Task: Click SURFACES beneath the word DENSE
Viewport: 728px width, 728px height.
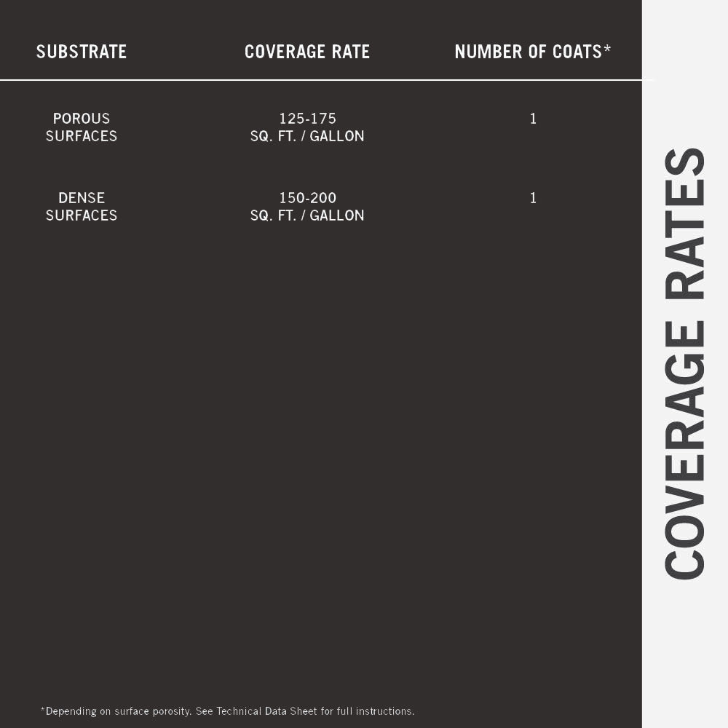Action: (82, 215)
